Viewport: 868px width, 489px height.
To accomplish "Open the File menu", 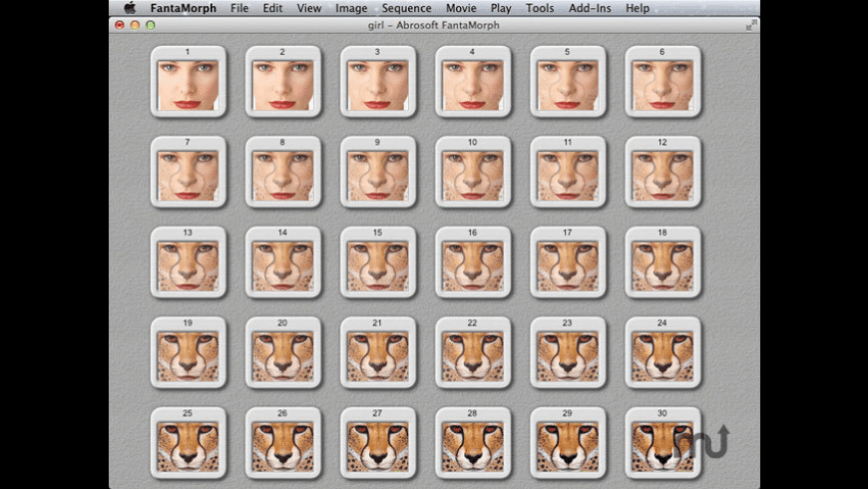I will [239, 8].
